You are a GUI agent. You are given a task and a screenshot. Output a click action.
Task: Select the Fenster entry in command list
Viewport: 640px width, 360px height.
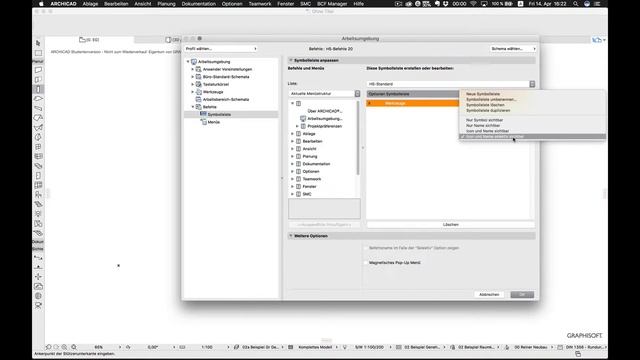pyautogui.click(x=309, y=187)
